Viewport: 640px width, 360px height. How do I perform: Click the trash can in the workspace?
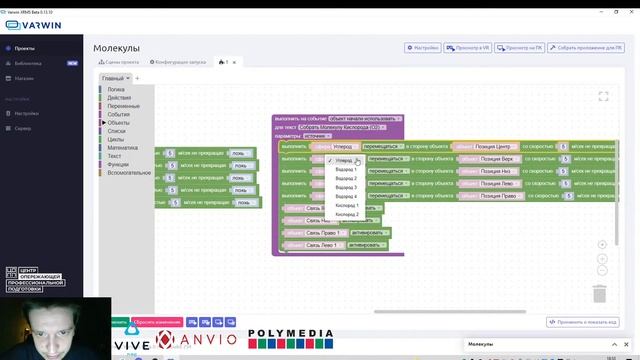coord(599,293)
